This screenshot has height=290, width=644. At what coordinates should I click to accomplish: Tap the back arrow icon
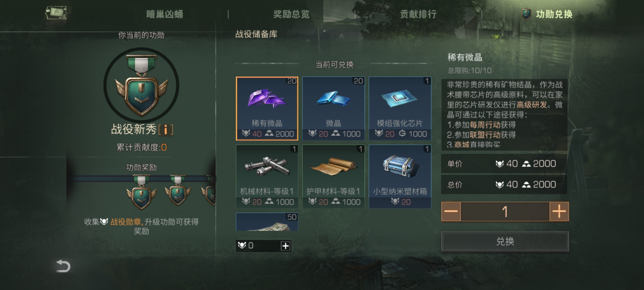[63, 266]
